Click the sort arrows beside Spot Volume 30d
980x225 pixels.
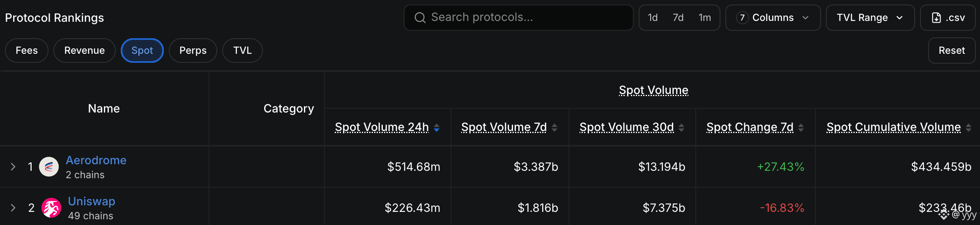click(x=681, y=128)
